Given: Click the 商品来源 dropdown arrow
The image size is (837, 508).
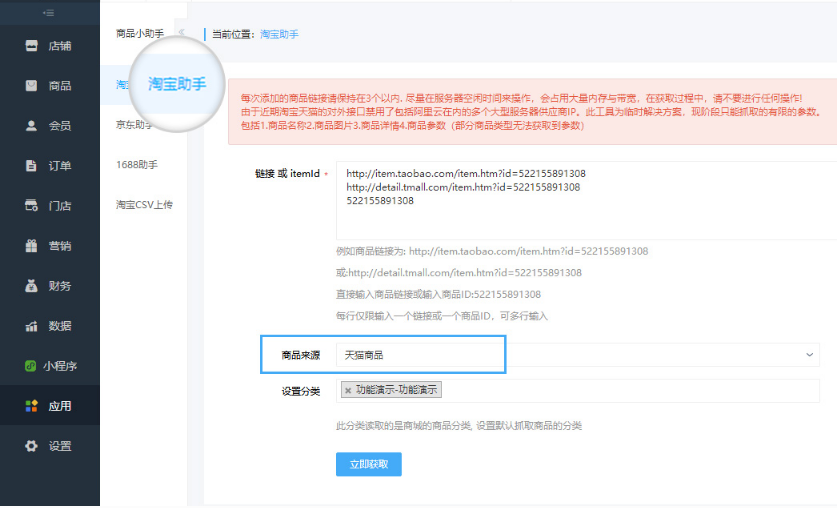Looking at the screenshot, I should click(809, 355).
